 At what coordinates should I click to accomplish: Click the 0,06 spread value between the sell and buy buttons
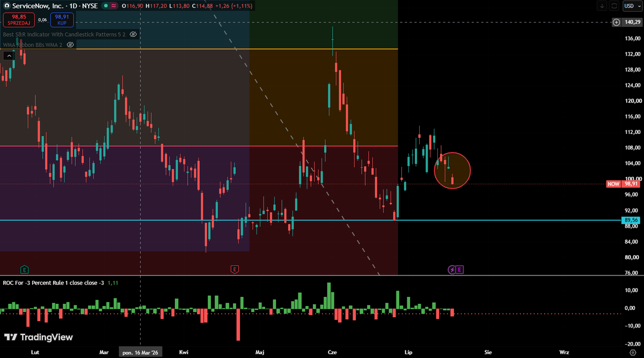coord(43,20)
